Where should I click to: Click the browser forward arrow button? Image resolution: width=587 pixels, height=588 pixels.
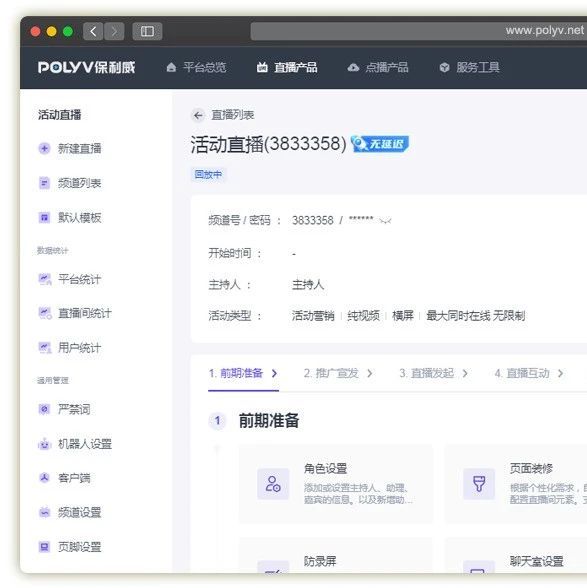[x=114, y=31]
